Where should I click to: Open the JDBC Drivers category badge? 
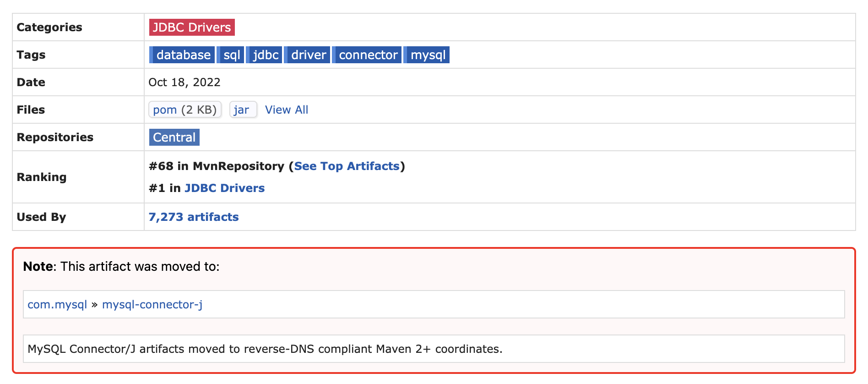(x=192, y=27)
